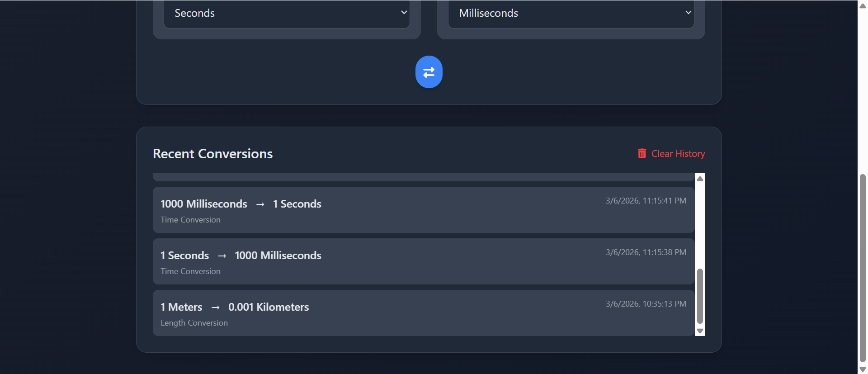Image resolution: width=868 pixels, height=374 pixels.
Task: Click the blue swap units icon
Action: 429,71
